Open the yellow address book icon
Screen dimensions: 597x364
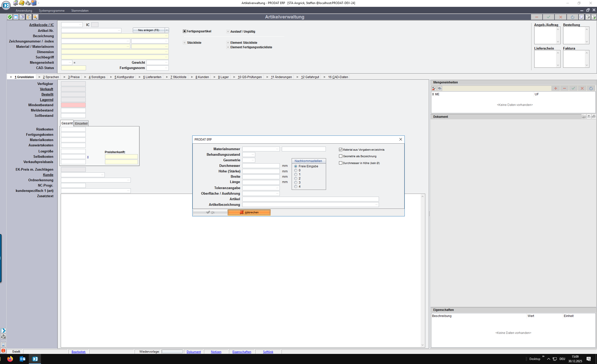[x=22, y=3]
